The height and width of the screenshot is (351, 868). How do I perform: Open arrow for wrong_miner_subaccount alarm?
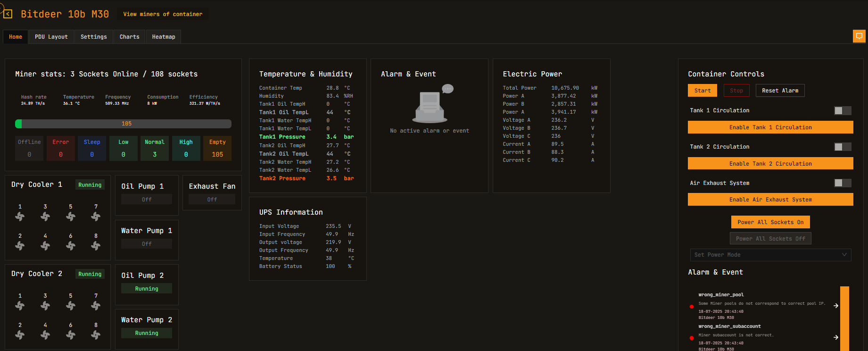836,337
